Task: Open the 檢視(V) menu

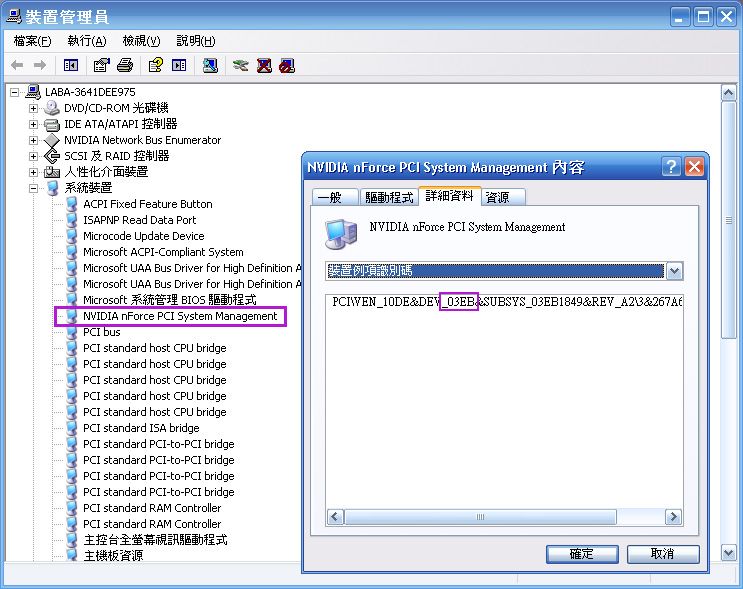Action: (141, 41)
